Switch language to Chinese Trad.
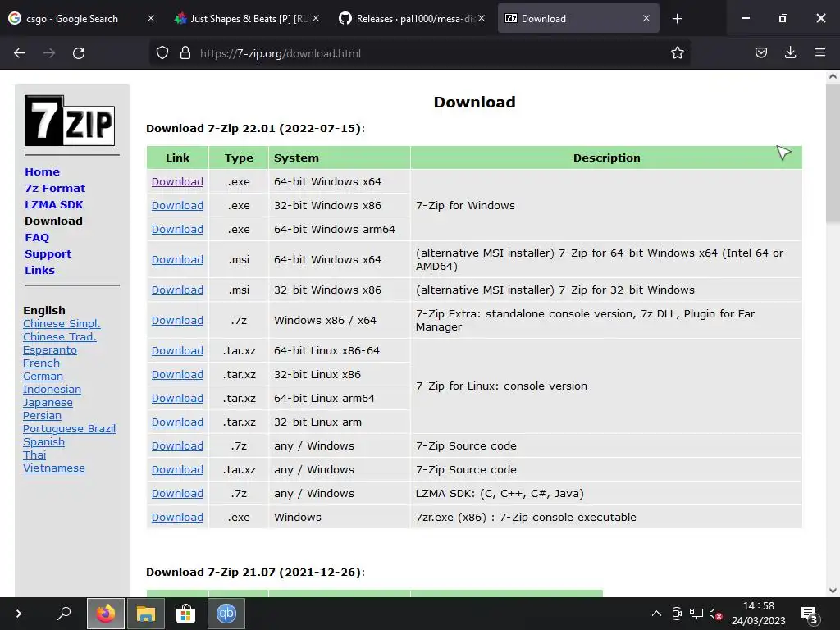Screen dimensions: 840x630 (59, 337)
